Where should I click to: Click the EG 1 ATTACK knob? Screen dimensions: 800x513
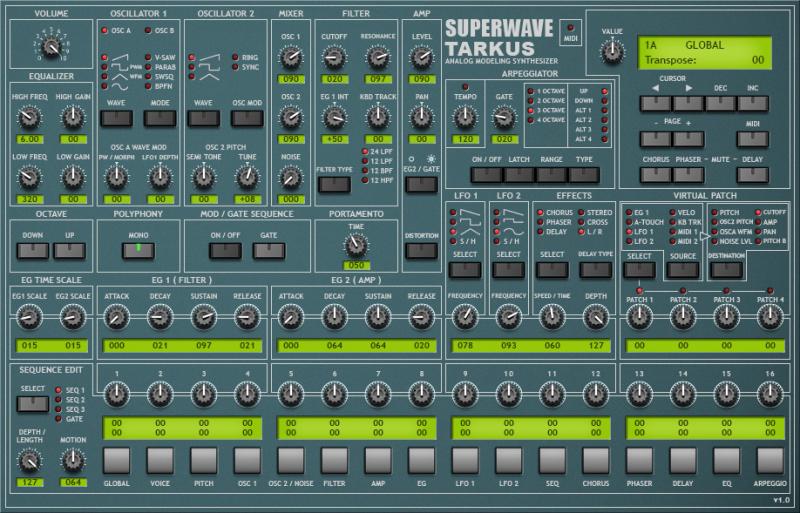tap(117, 317)
